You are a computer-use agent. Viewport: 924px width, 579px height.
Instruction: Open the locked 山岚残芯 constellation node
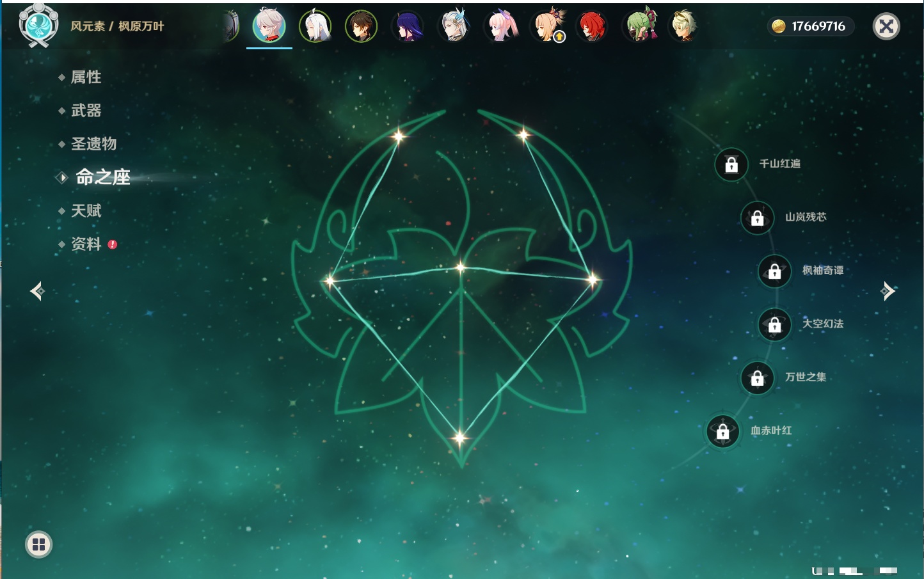coord(758,218)
